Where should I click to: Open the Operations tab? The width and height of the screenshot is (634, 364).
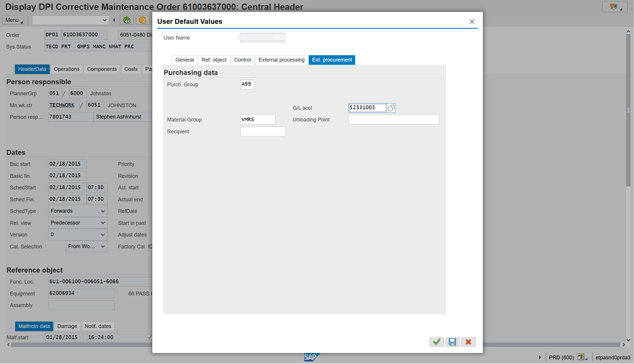(x=67, y=69)
